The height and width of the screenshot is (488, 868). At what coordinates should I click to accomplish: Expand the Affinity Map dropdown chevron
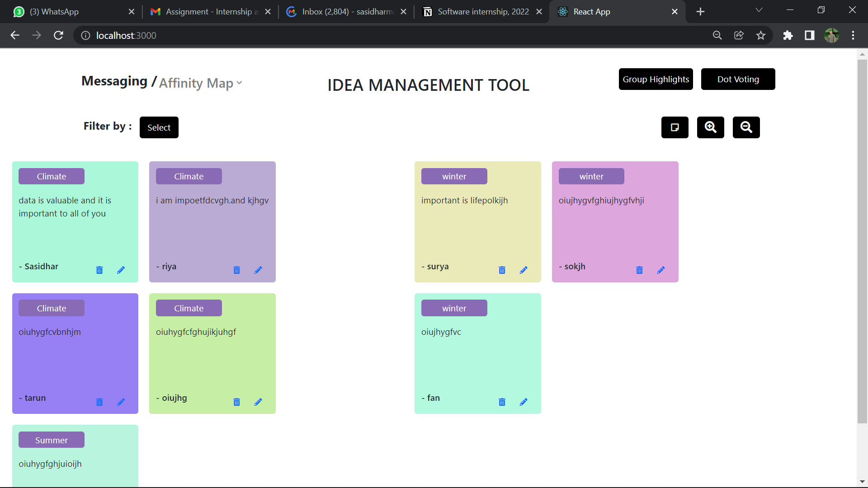click(240, 83)
